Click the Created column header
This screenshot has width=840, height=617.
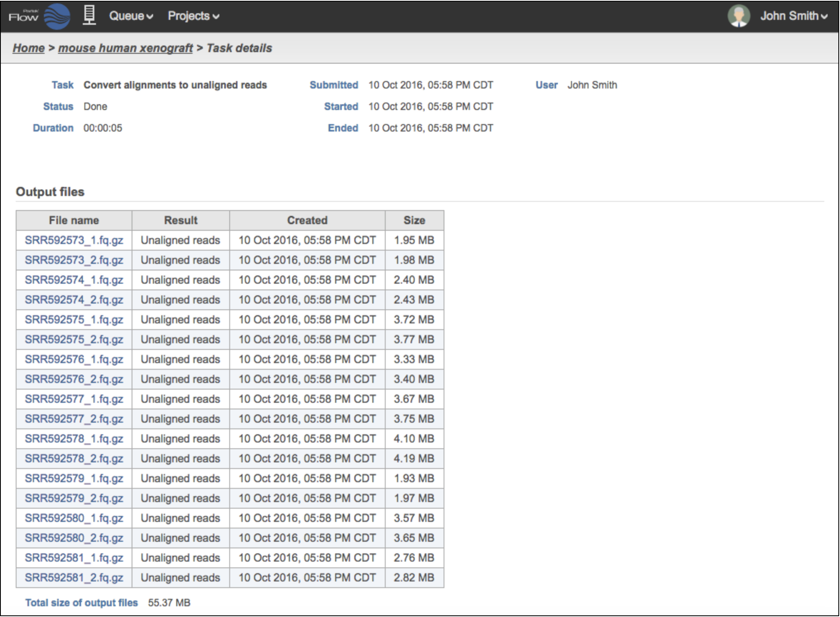tap(307, 220)
